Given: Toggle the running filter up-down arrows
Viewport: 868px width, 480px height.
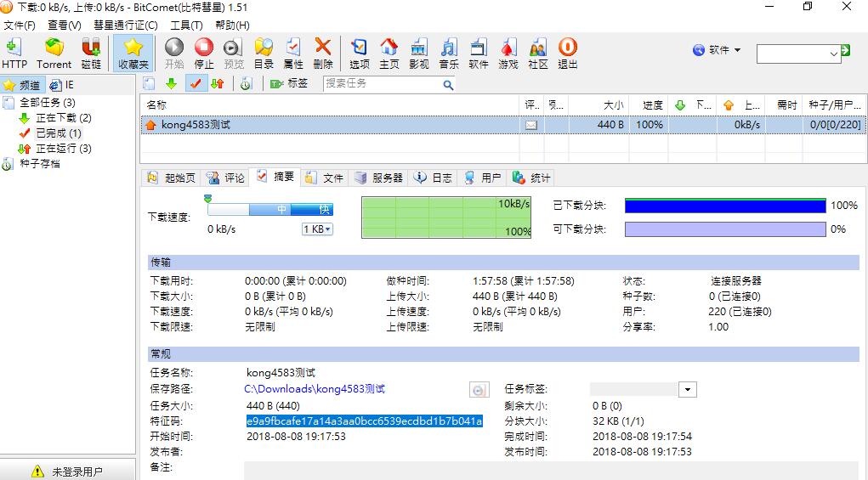Looking at the screenshot, I should (218, 83).
